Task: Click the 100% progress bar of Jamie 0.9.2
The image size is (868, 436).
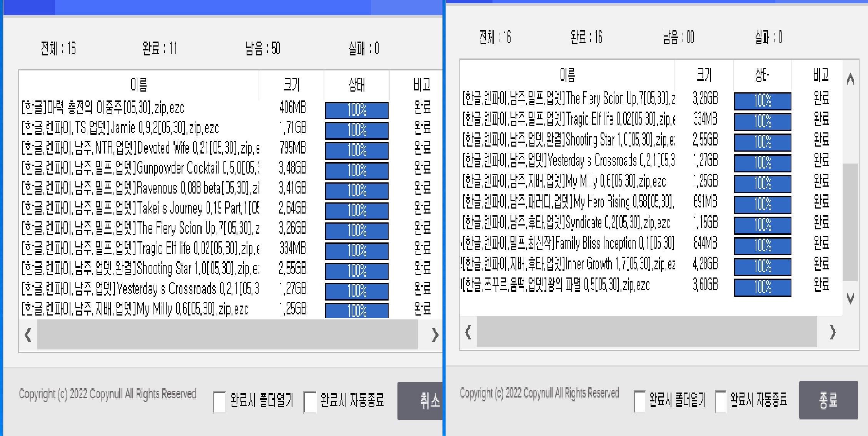Action: click(x=356, y=131)
